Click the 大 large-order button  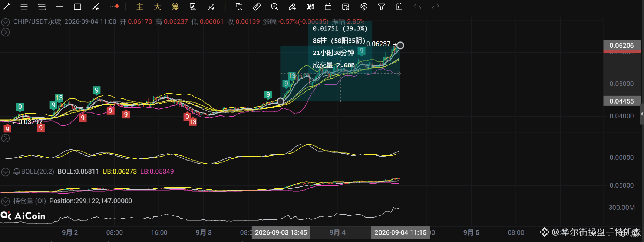click(x=158, y=7)
